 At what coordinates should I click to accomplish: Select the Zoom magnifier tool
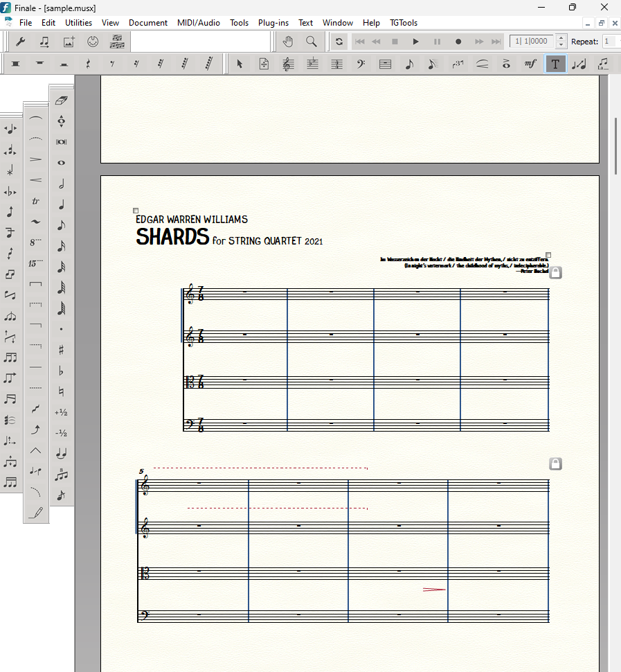tap(312, 42)
